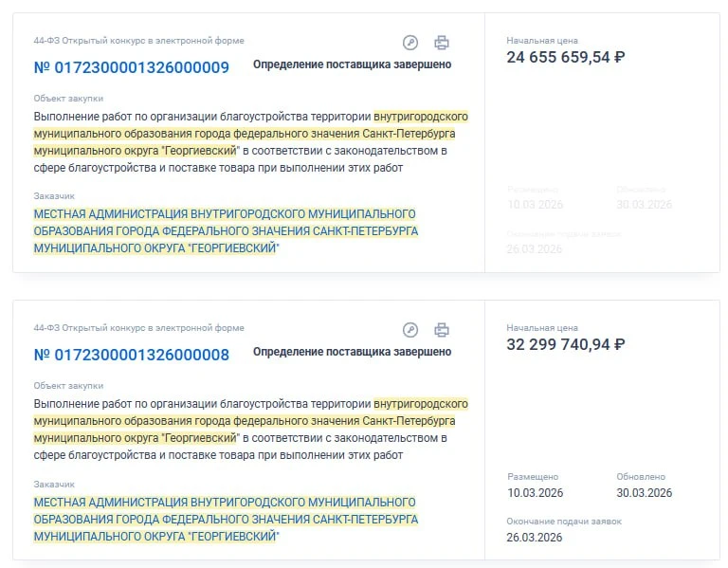728x568 pixels.
Task: Click the Обновлено date 30.03.2026 in second card
Action: click(645, 493)
